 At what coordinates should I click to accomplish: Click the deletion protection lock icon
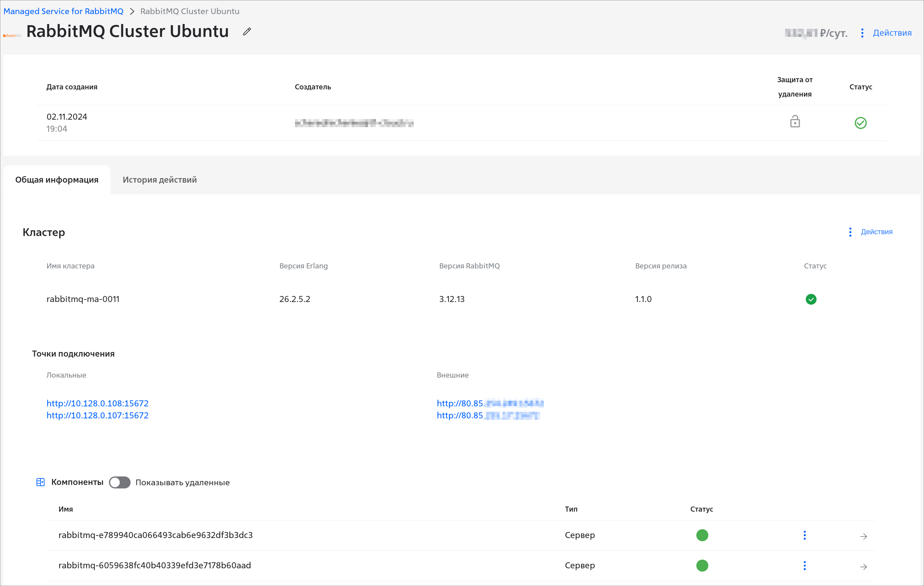click(795, 121)
